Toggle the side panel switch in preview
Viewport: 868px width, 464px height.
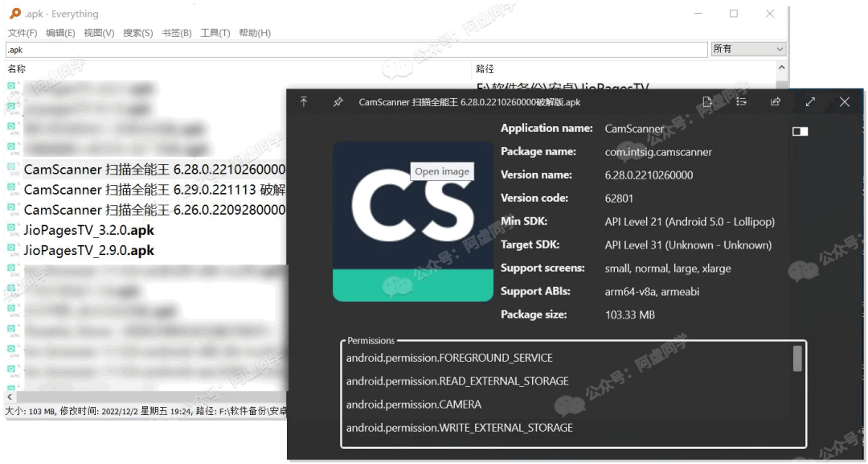tap(800, 131)
